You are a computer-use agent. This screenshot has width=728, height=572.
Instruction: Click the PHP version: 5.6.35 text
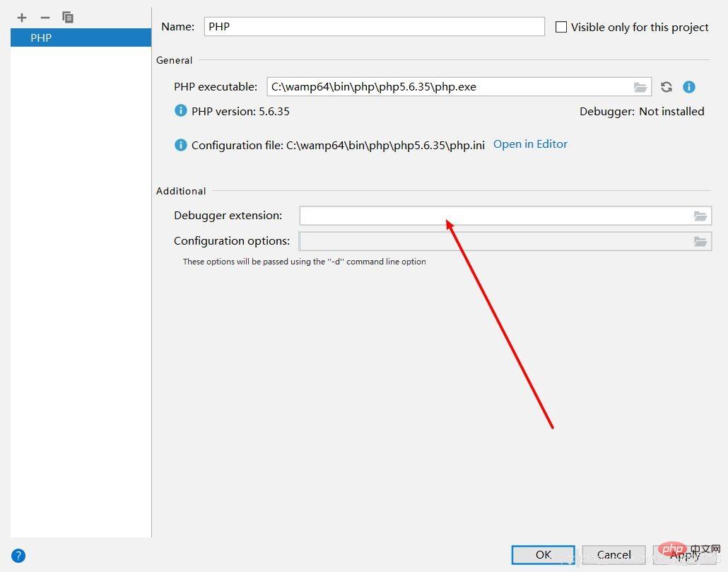pos(240,112)
